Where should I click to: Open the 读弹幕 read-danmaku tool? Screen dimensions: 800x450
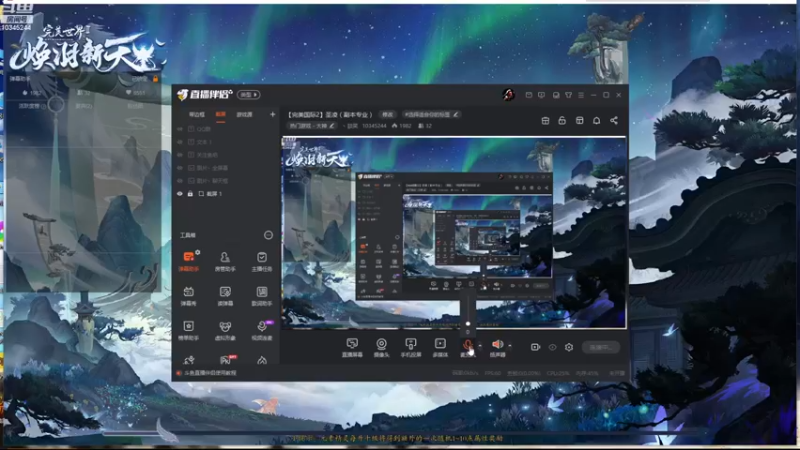click(225, 295)
